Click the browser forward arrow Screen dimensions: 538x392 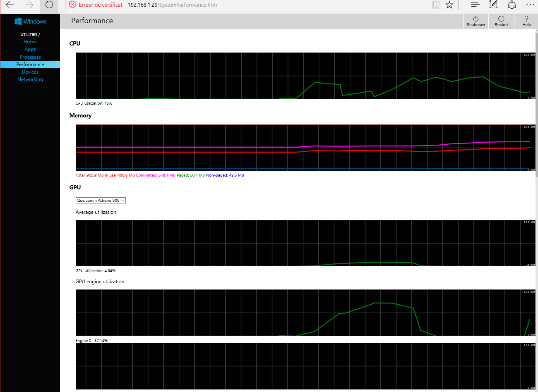coord(29,5)
